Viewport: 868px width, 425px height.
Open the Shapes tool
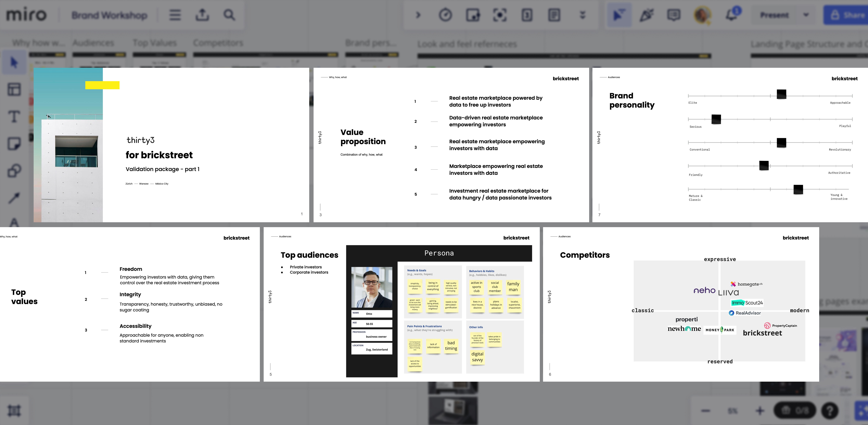(x=14, y=171)
